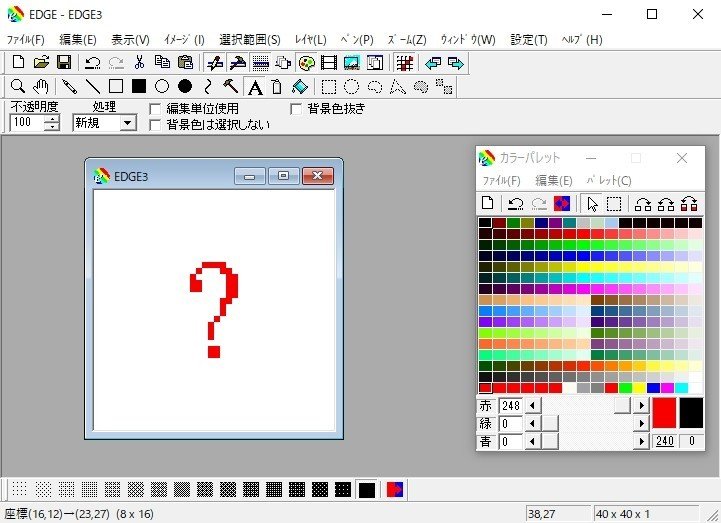Enable 背景色抜き checkbox

[296, 109]
